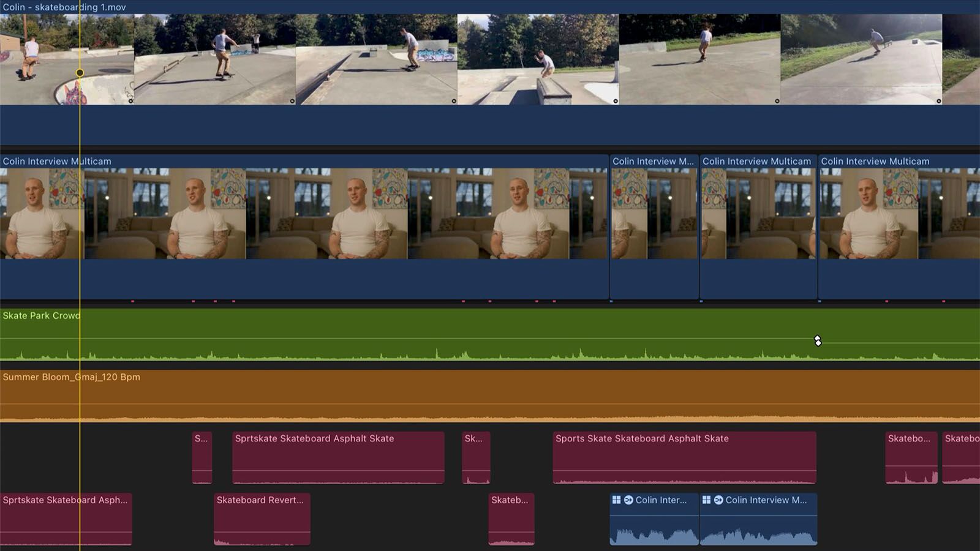Click the circular sync badge next to the Colin Inter label
This screenshot has width=980, height=551.
(x=629, y=499)
